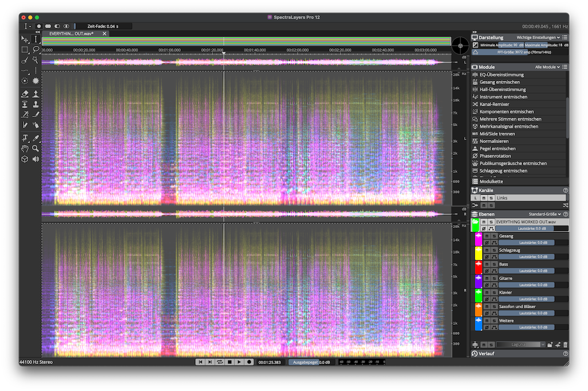This screenshot has height=391, width=588.
Task: Open Schlagzeug entmischen module
Action: [519, 171]
